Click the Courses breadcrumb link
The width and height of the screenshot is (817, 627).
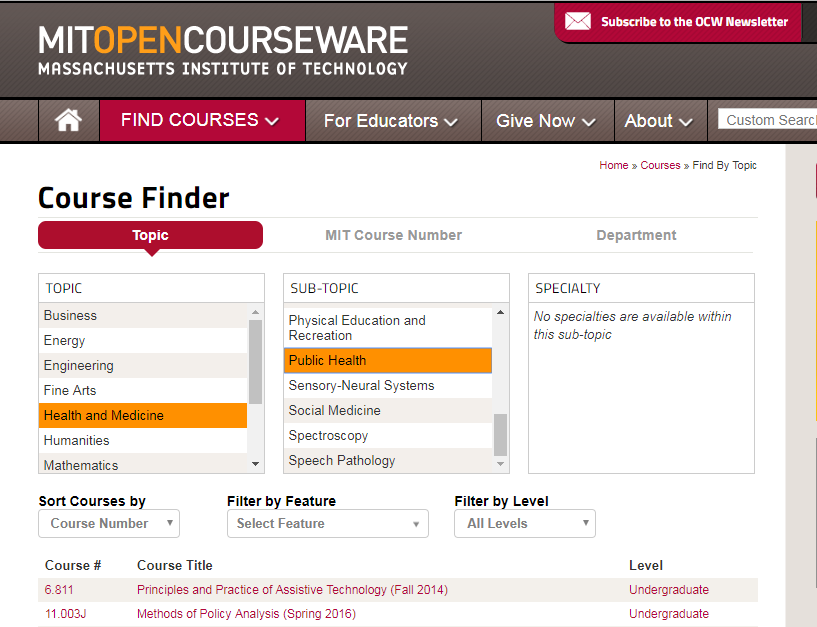(x=660, y=165)
